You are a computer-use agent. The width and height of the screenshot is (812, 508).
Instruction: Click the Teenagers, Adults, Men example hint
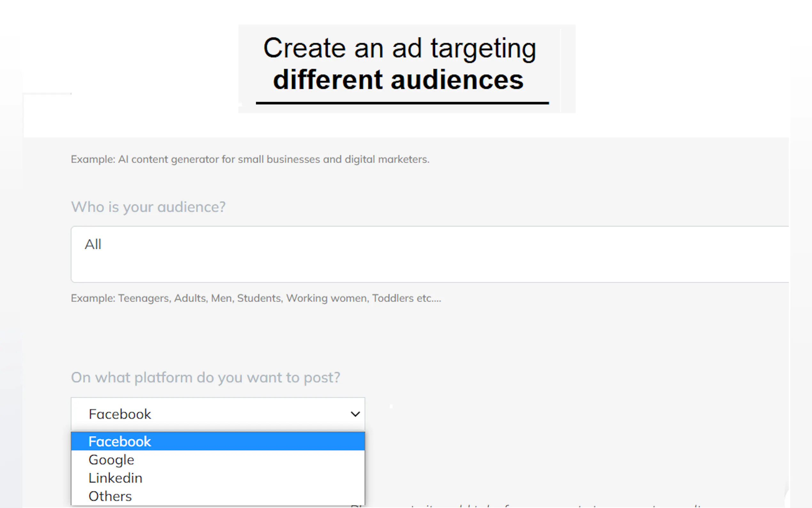[x=256, y=298]
